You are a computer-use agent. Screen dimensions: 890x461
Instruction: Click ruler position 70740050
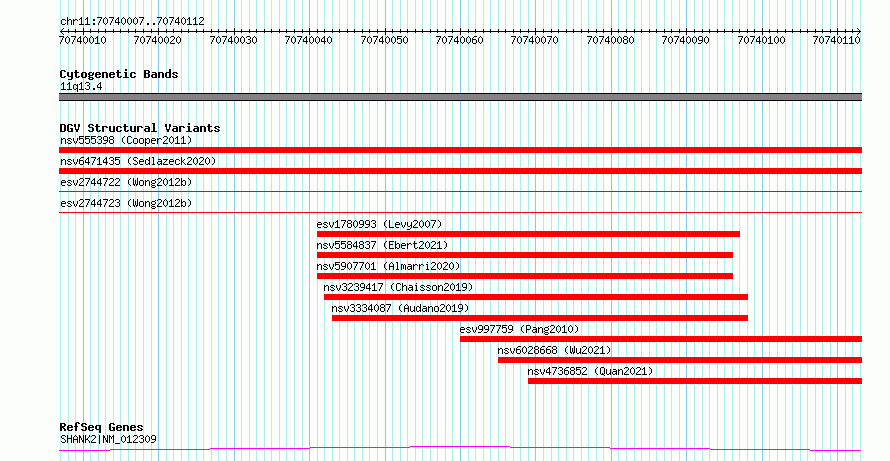[x=384, y=40]
